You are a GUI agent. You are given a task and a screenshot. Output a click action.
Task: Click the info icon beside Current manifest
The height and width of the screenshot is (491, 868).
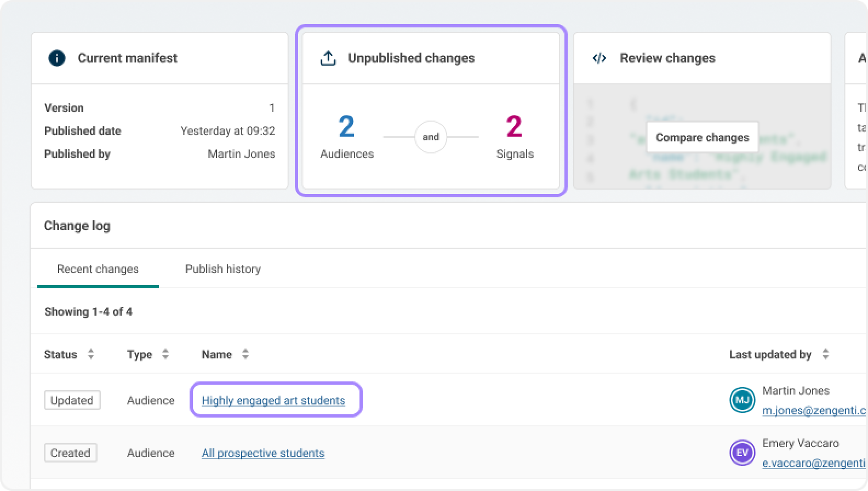tap(57, 58)
